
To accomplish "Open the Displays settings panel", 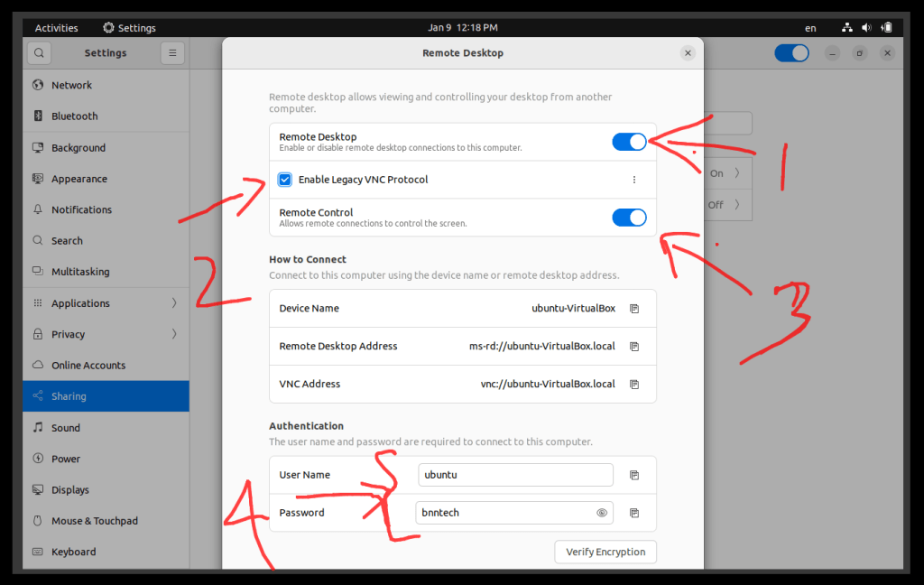I will point(70,490).
